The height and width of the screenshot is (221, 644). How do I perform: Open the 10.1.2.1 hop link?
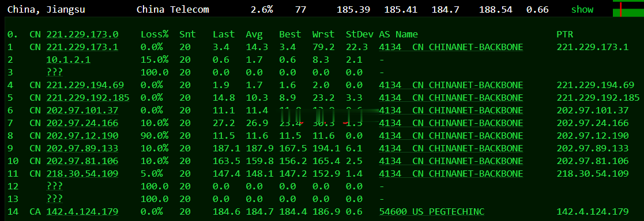(x=69, y=60)
